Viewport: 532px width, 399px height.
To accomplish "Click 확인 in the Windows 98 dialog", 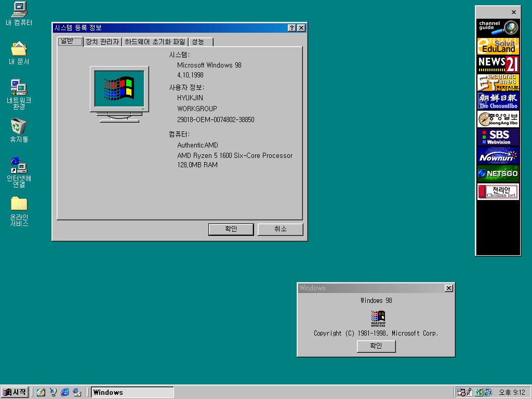I will click(x=376, y=345).
